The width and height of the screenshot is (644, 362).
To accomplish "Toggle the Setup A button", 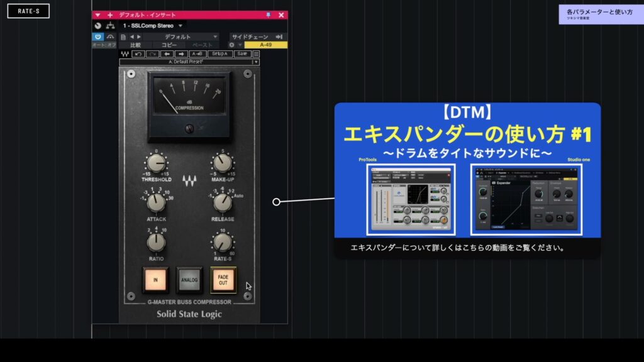I will (219, 54).
